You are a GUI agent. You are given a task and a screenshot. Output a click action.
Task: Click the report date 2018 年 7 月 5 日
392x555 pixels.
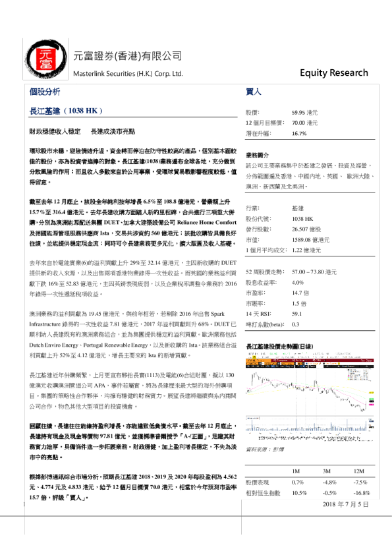pyautogui.click(x=345, y=504)
